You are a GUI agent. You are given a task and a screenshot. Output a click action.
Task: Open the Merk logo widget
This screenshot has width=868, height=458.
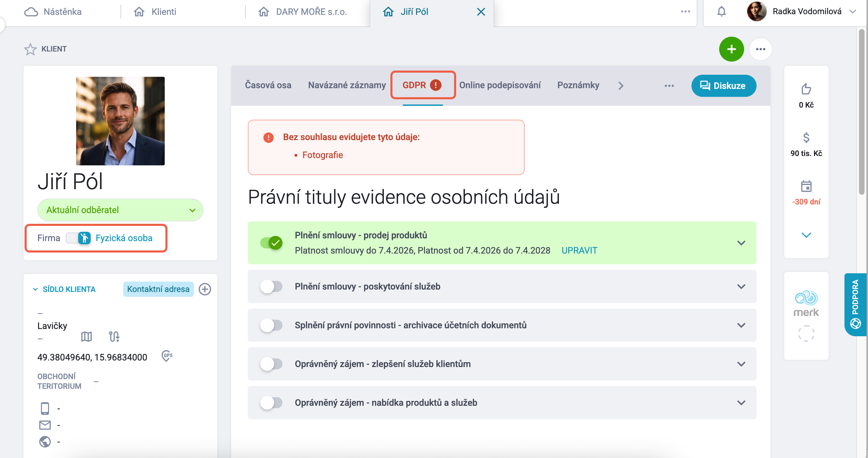806,304
